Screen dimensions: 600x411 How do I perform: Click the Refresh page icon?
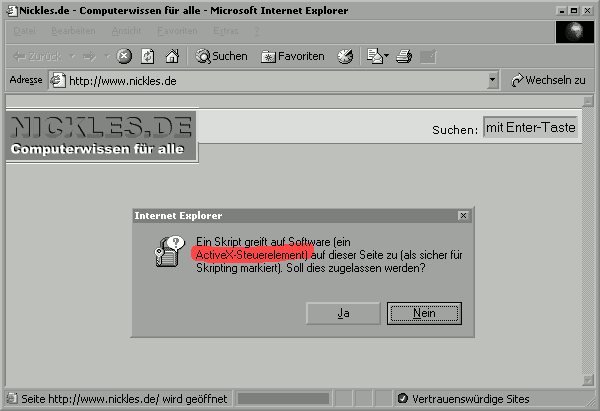pos(148,57)
